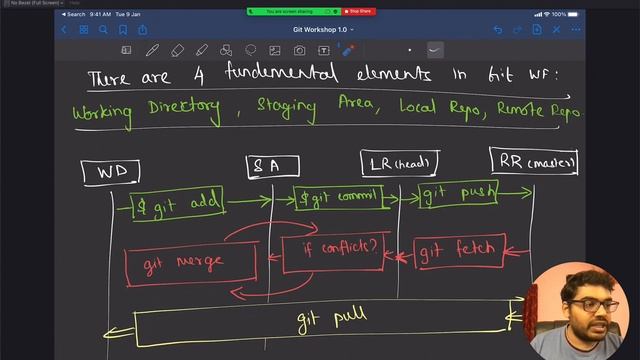Choose the small dot stroke size
Image resolution: width=640 pixels, height=360 pixels.
(x=409, y=51)
